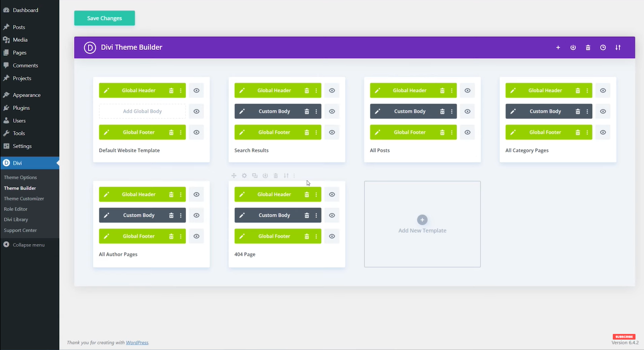Open portability import/export in Theme Builder header

(618, 48)
